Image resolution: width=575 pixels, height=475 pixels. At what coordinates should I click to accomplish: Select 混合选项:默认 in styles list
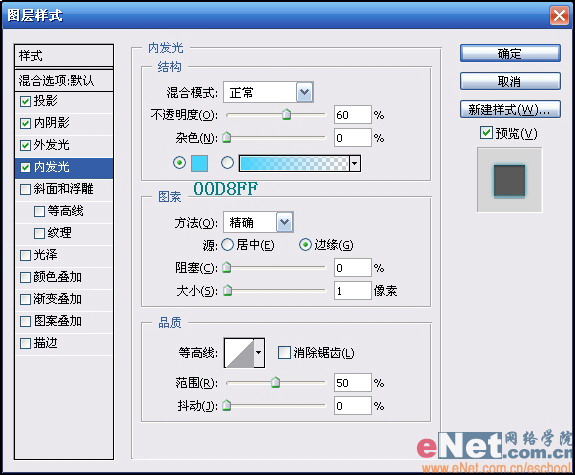(x=64, y=80)
